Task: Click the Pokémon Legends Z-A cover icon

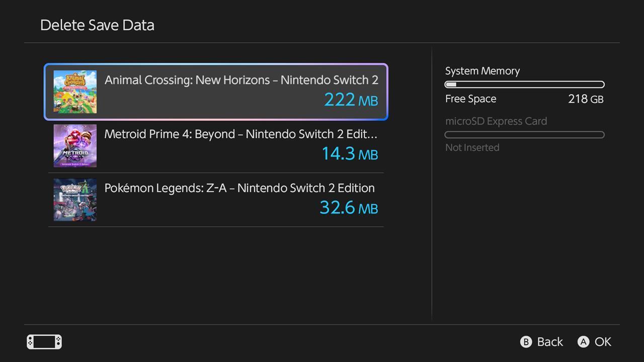Action: coord(75,200)
